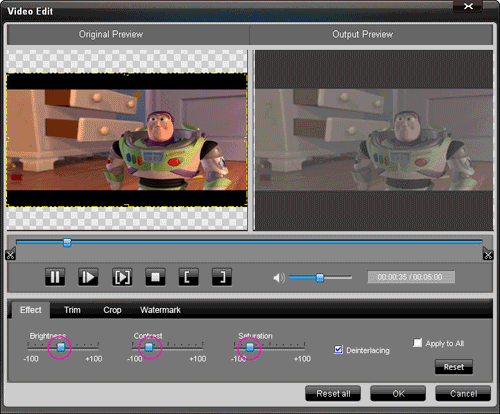Screen dimensions: 500x414
Task: Stop the video playback
Action: coord(155,277)
